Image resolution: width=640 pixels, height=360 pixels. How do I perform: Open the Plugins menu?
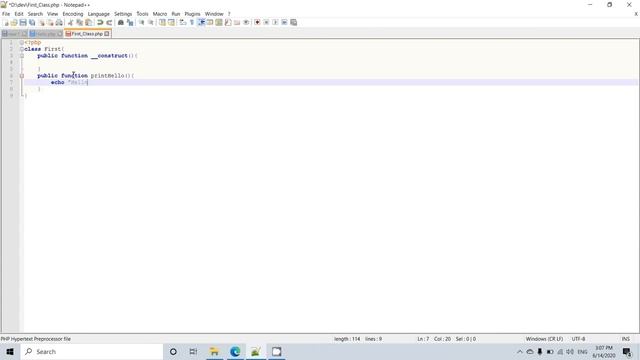coord(192,14)
